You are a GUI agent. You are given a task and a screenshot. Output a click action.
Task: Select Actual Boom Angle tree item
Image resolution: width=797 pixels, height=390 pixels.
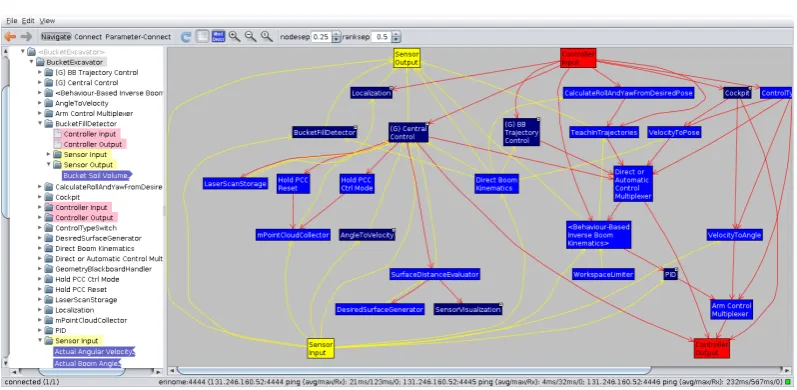(87, 364)
